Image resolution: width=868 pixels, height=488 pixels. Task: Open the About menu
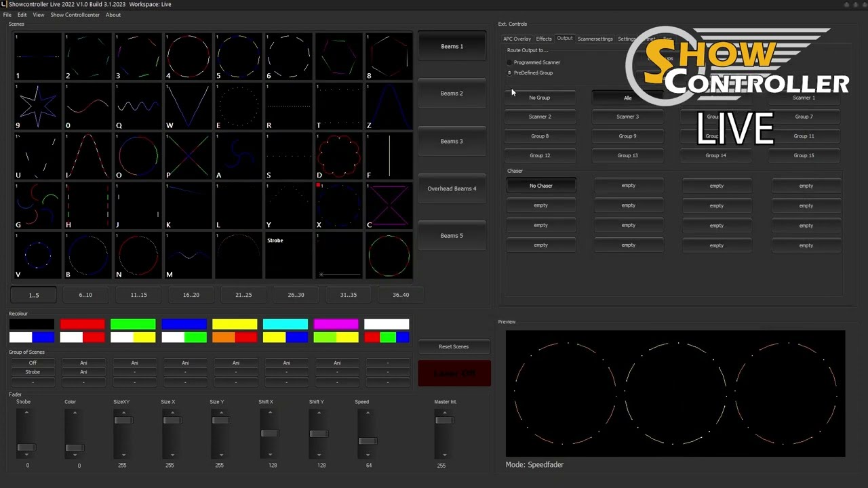[x=113, y=15]
